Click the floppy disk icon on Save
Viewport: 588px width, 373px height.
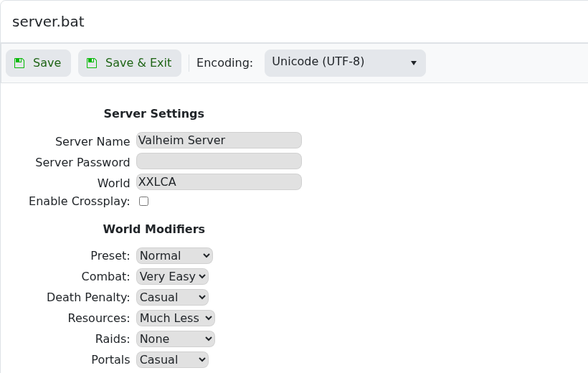point(19,63)
